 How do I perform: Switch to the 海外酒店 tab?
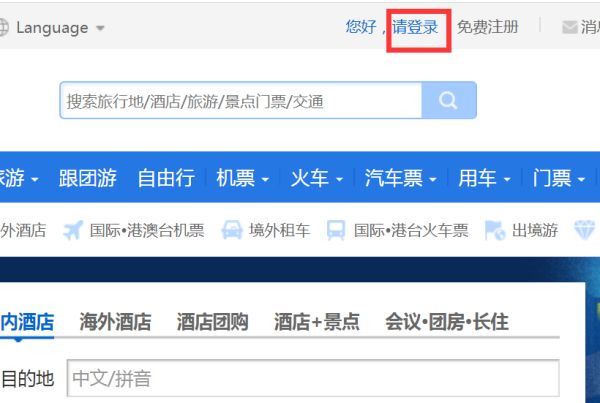tap(115, 322)
